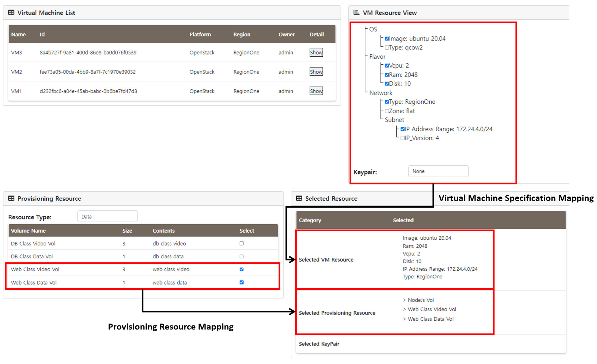This screenshot has width=597, height=364.
Task: Toggle the Ram: 2048 checkbox
Action: click(387, 75)
